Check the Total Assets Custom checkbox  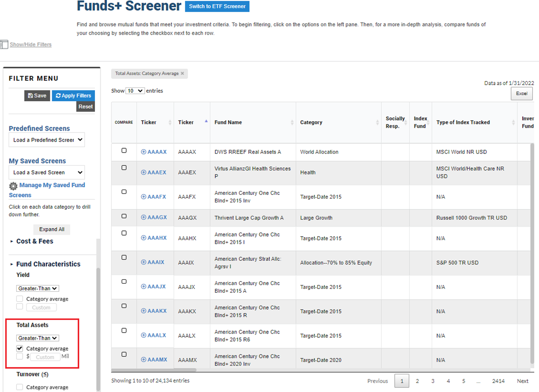tap(19, 356)
